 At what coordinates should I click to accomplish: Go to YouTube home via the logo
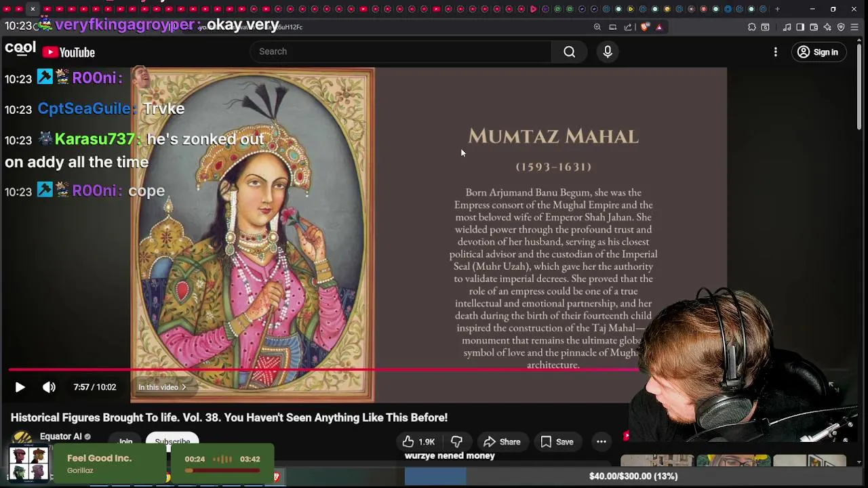(x=68, y=52)
